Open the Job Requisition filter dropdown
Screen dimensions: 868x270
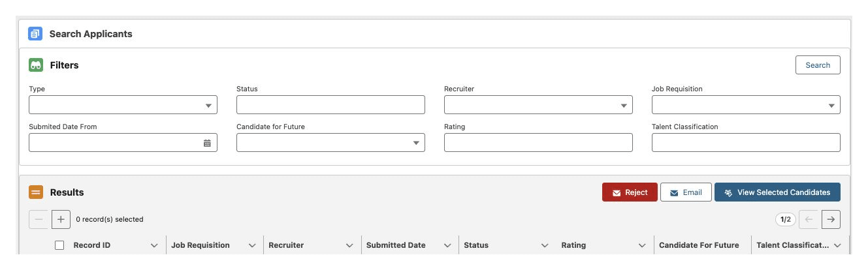(746, 105)
